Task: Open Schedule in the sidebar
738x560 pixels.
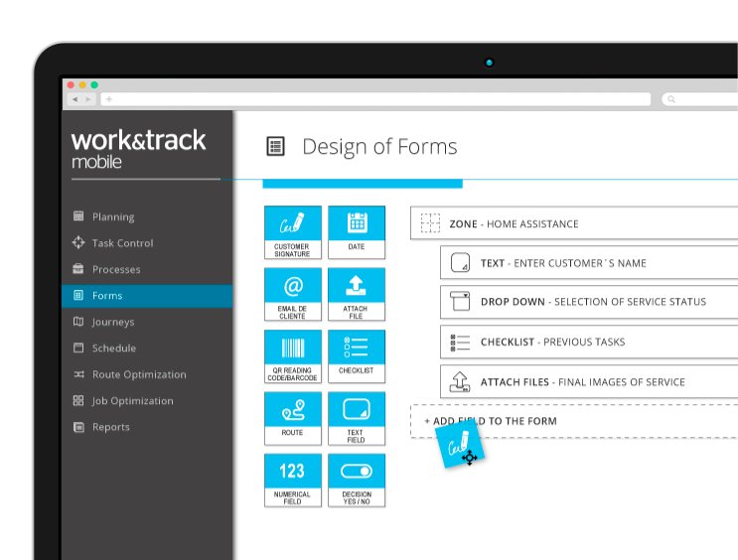Action: [147, 349]
